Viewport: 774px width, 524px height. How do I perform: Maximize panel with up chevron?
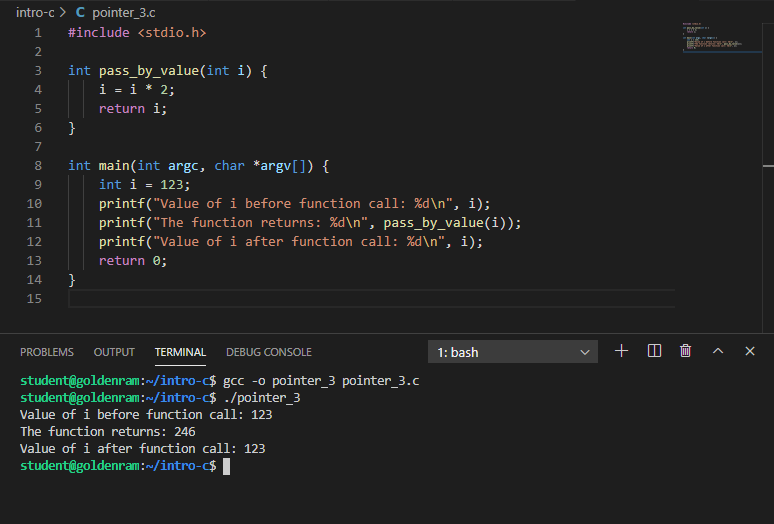pyautogui.click(x=718, y=351)
